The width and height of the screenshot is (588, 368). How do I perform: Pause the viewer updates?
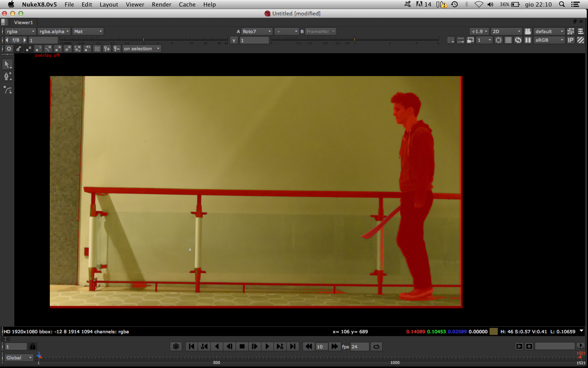(x=528, y=40)
